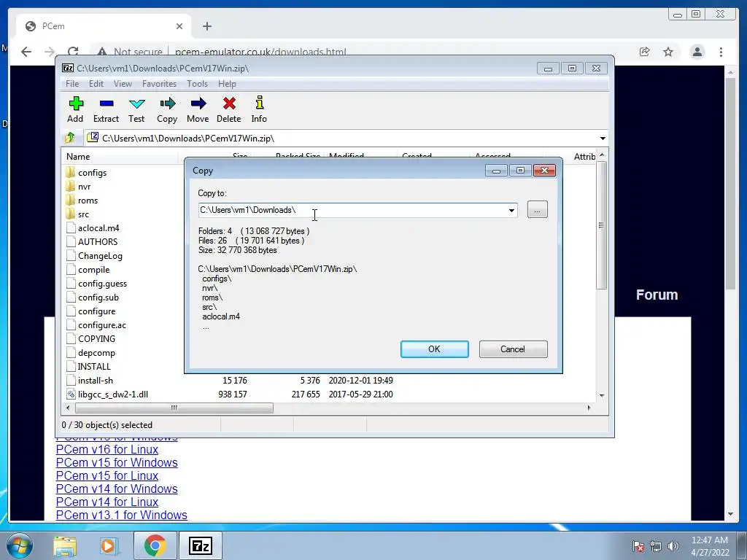This screenshot has width=747, height=560.
Task: Bookmark this page with the star icon
Action: (668, 52)
